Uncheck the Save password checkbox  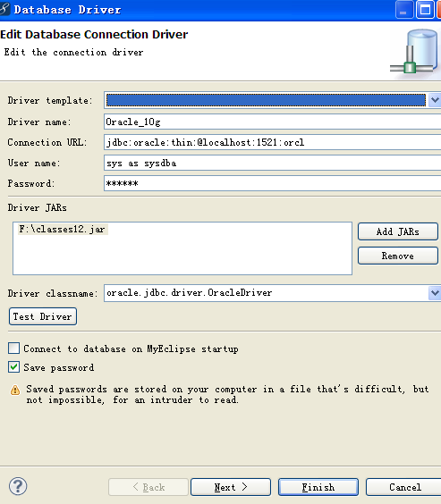coord(13,367)
